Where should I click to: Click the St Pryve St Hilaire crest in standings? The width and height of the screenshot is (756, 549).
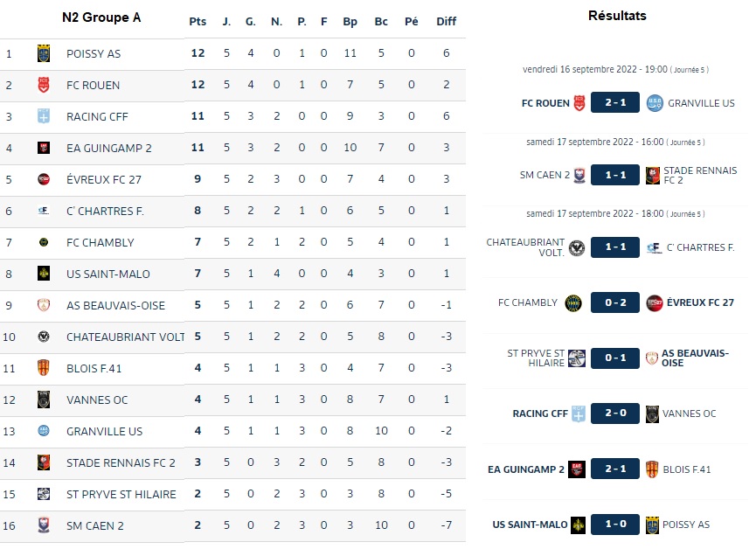click(x=44, y=494)
